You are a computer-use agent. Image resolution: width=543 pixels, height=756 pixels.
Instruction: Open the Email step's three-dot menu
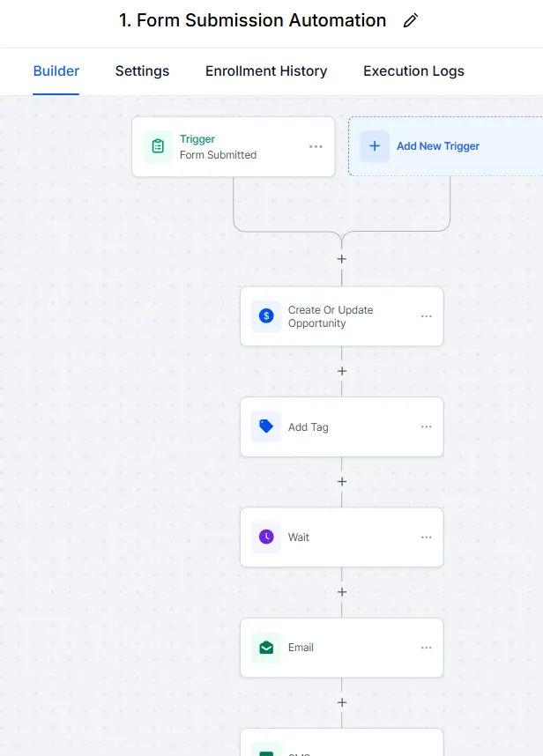427,648
